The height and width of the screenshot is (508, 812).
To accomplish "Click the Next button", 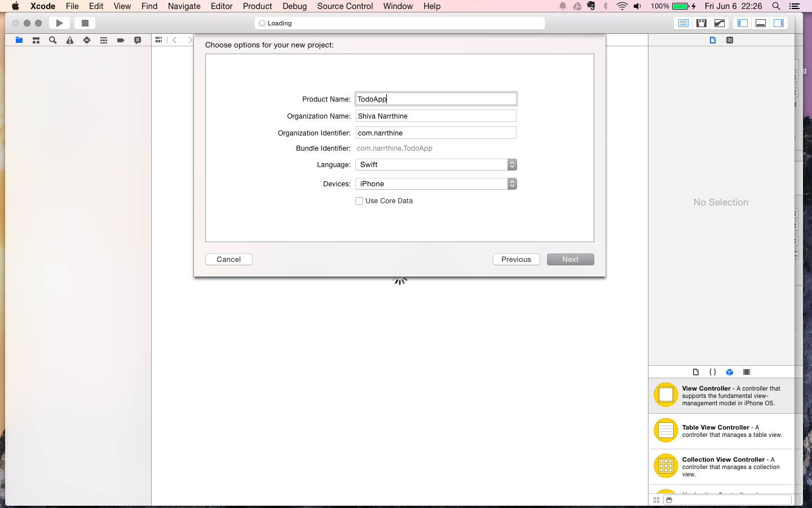I will [x=571, y=260].
